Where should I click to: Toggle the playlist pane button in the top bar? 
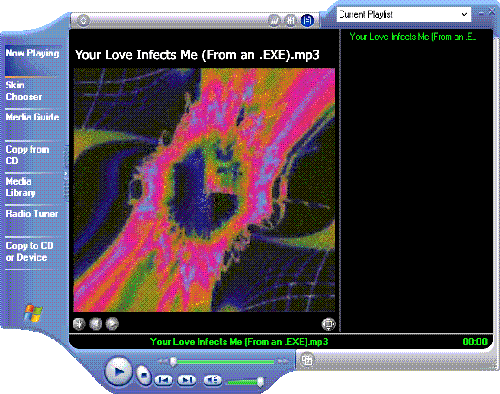(307, 21)
